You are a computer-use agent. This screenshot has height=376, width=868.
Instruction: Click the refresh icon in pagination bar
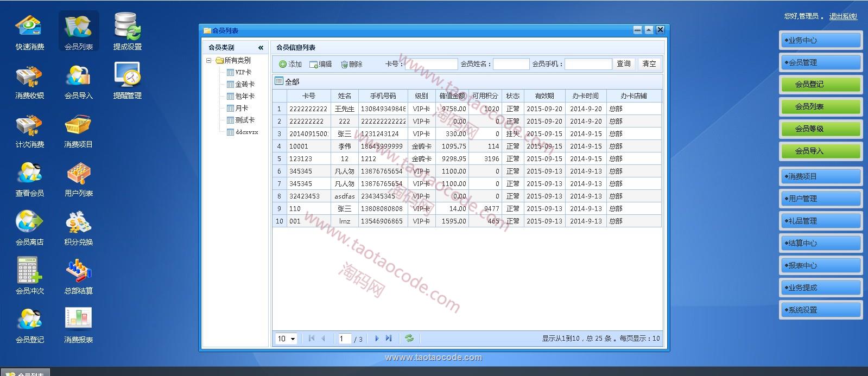point(409,339)
